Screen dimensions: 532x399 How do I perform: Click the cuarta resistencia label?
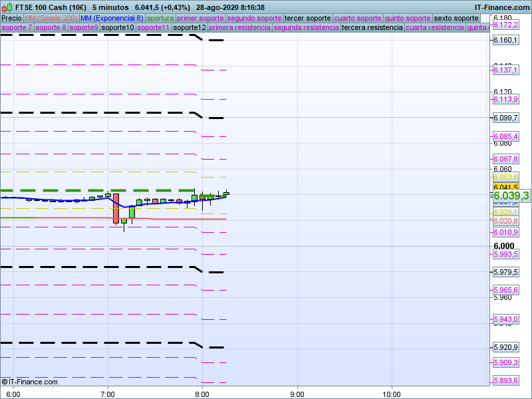[x=434, y=28]
